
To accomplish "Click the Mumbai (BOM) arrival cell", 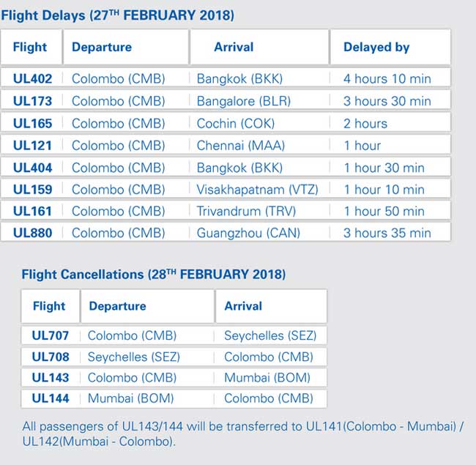I will pyautogui.click(x=267, y=378).
